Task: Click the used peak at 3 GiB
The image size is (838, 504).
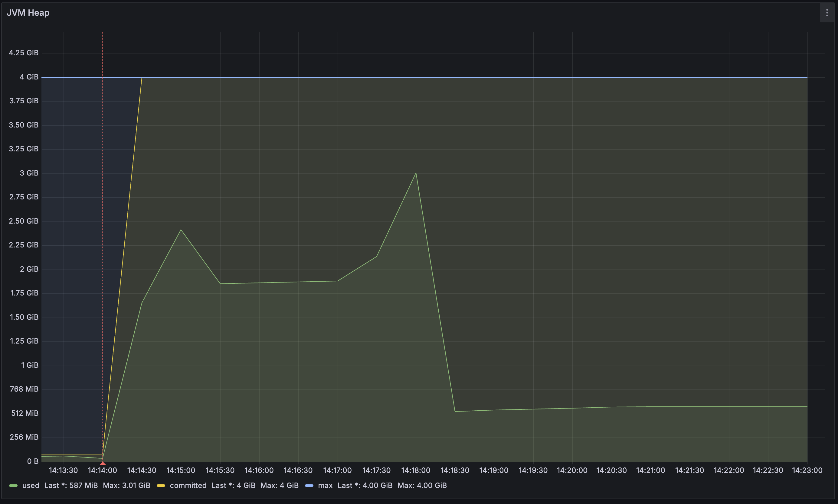Action: 415,173
